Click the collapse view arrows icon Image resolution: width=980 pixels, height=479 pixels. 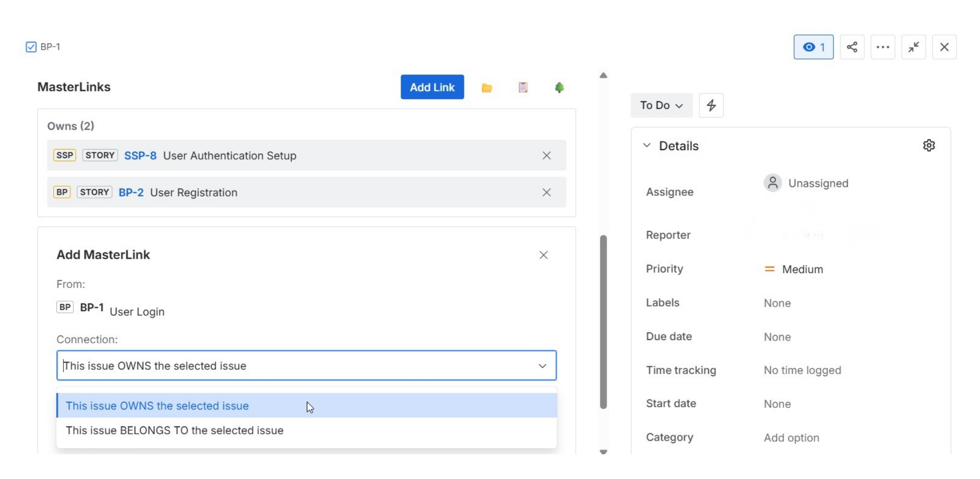click(914, 47)
